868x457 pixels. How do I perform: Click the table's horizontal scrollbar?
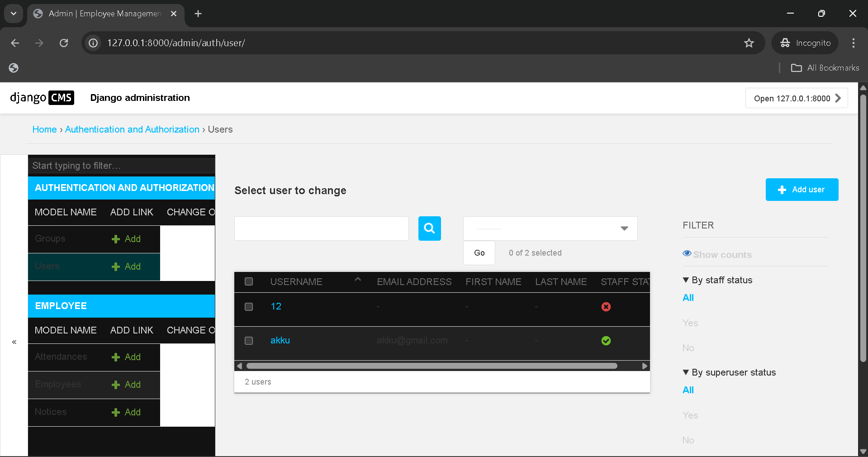[432, 366]
